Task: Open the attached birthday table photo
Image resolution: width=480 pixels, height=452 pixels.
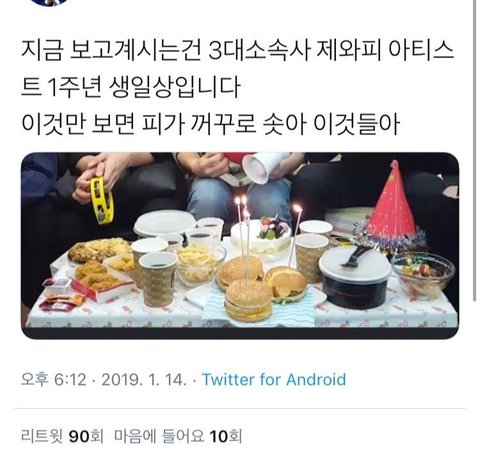Action: coord(240,245)
